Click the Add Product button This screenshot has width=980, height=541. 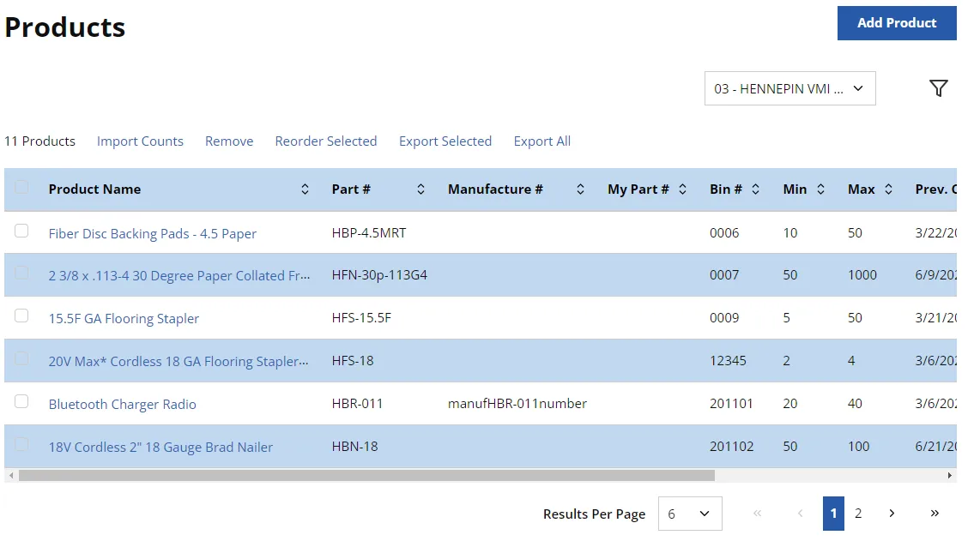pyautogui.click(x=897, y=23)
